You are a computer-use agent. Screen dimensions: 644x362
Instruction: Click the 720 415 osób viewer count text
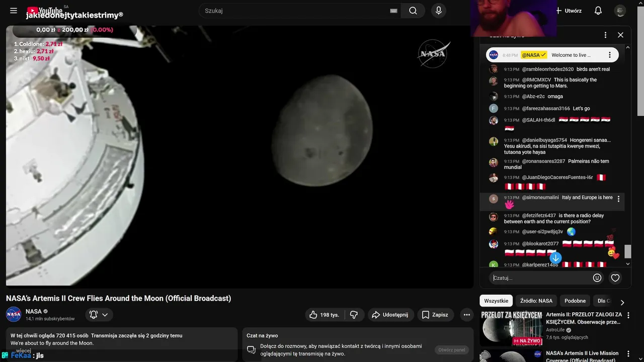tap(72, 335)
